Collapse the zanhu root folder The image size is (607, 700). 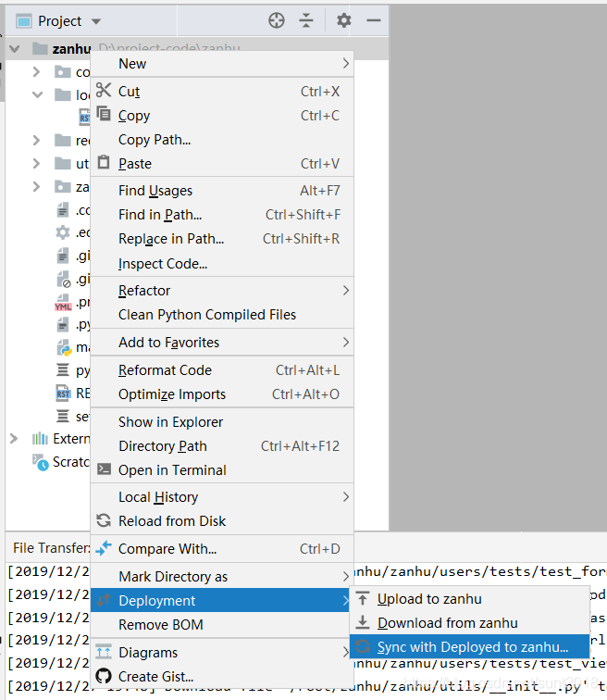point(15,49)
